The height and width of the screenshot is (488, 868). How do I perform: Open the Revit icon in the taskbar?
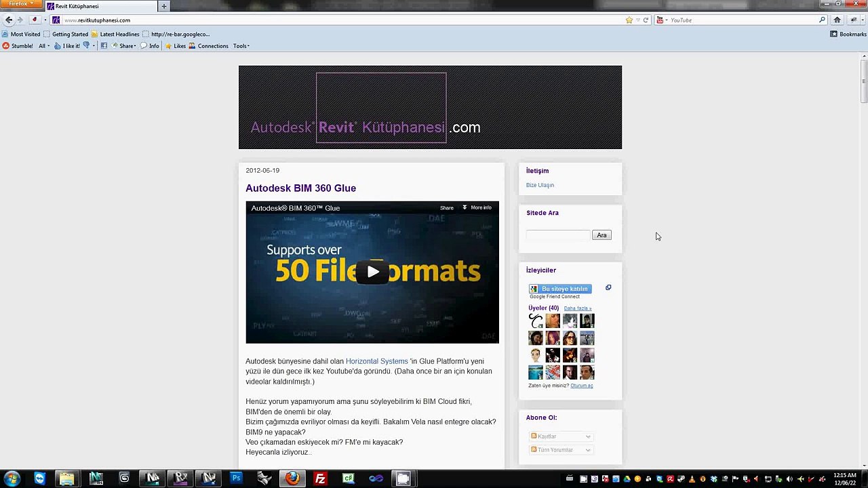click(180, 479)
